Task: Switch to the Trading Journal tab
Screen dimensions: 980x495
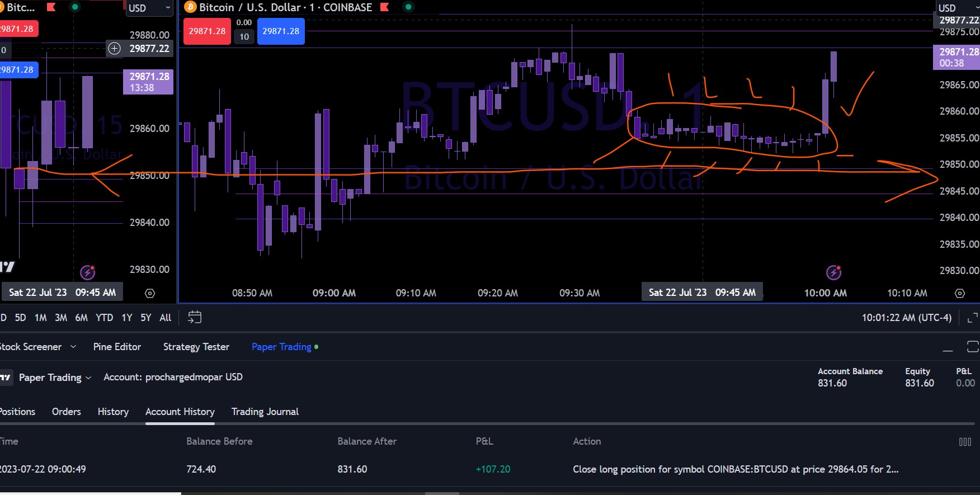Action: tap(265, 412)
